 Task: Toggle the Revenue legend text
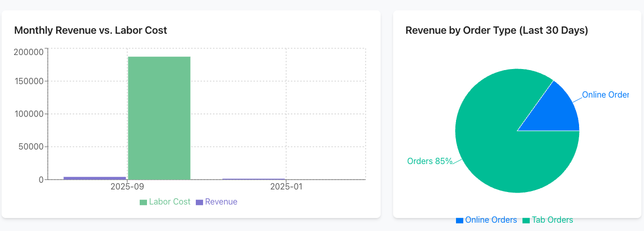[221, 201]
